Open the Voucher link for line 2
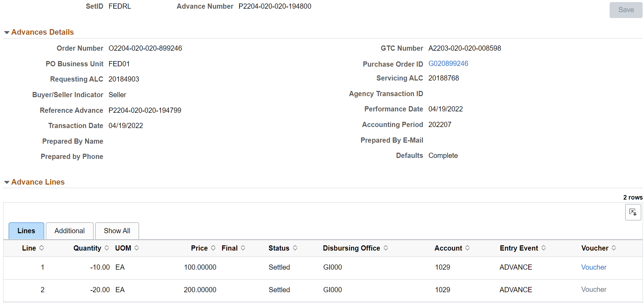Viewport: 644px width, 304px height. 594,289
